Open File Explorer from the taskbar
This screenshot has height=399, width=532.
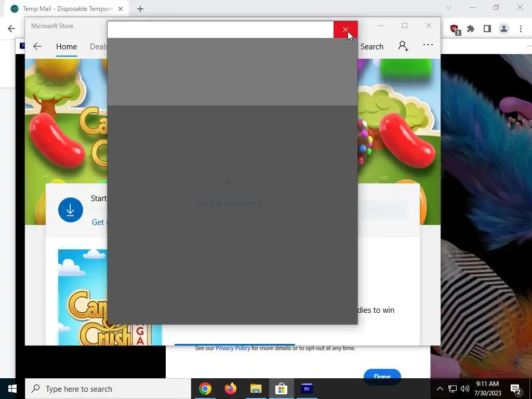tap(256, 389)
